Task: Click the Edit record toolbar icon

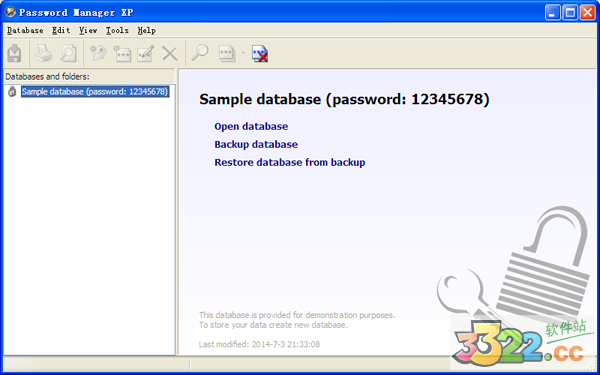Action: point(146,53)
